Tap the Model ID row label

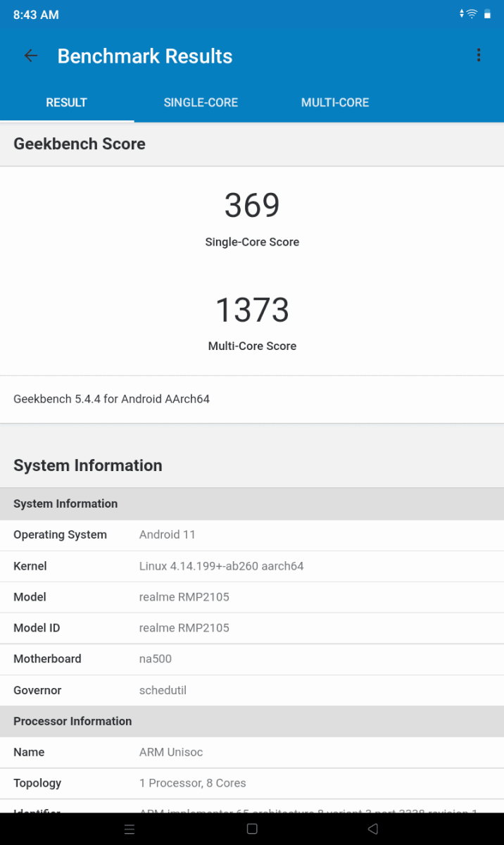(37, 628)
